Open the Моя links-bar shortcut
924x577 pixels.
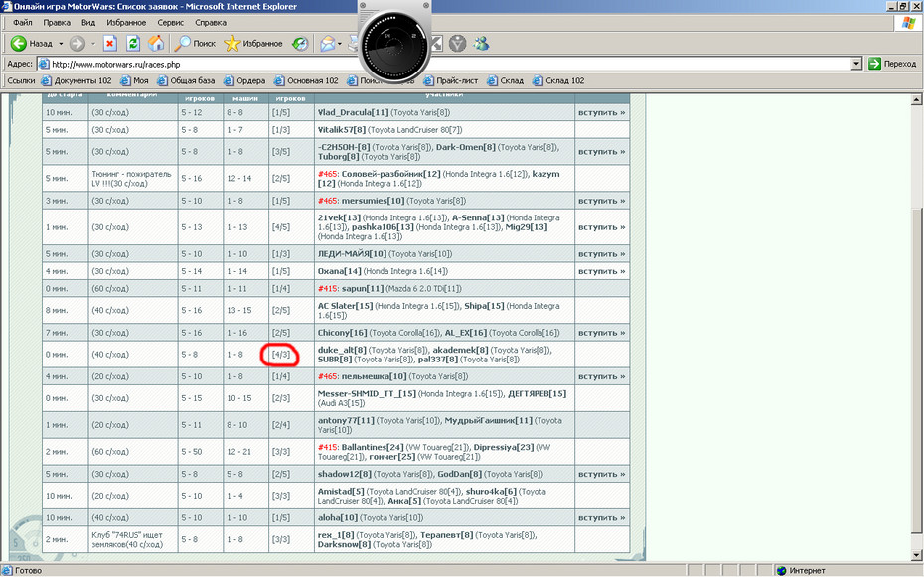point(134,80)
